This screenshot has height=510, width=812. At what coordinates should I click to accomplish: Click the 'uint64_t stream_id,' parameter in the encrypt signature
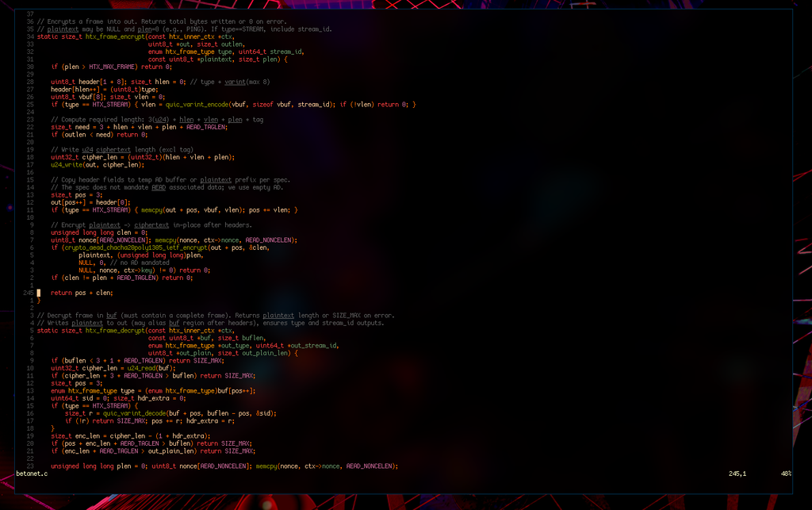pos(271,52)
